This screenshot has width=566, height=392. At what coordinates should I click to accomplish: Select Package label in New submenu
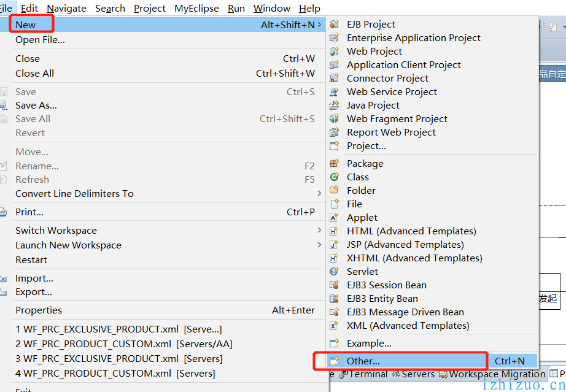[365, 164]
